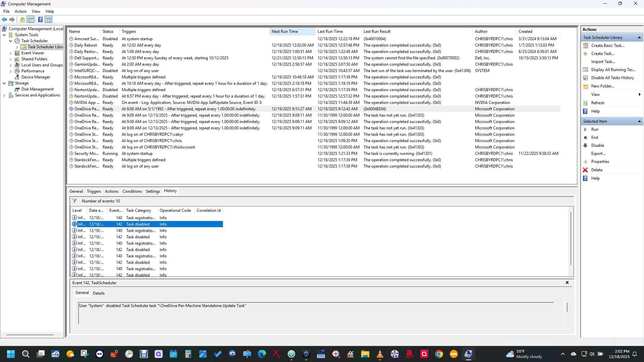
Task: Open the Action menu
Action: pos(20,11)
